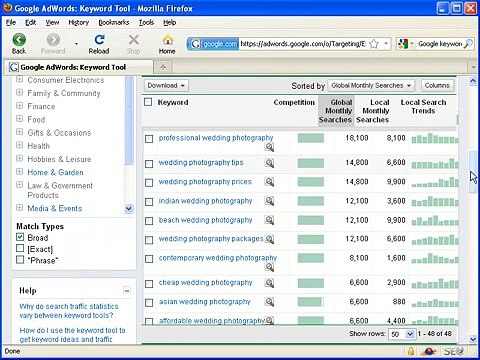Check the [Exact] match type
The width and height of the screenshot is (480, 360).
click(20, 248)
